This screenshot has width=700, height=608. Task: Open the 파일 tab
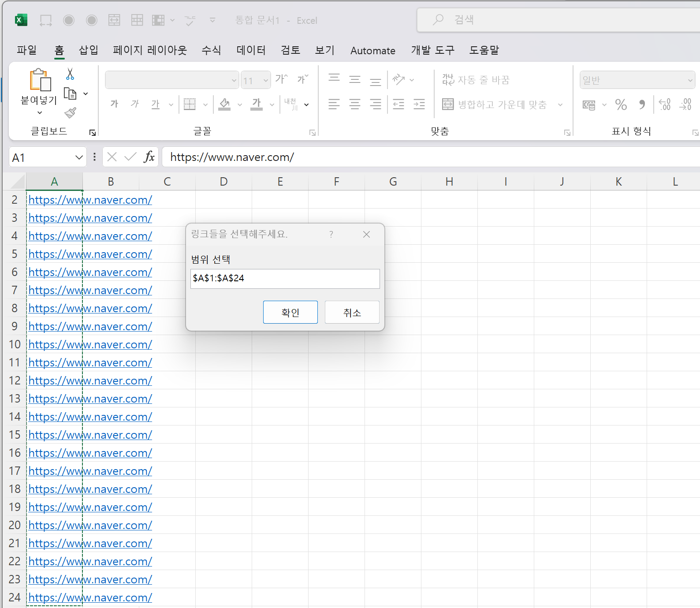[27, 50]
